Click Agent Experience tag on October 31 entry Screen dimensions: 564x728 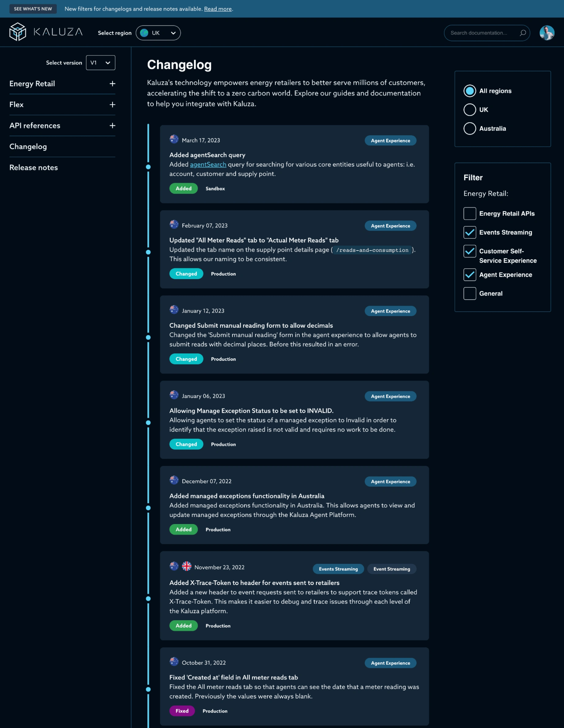pos(390,663)
